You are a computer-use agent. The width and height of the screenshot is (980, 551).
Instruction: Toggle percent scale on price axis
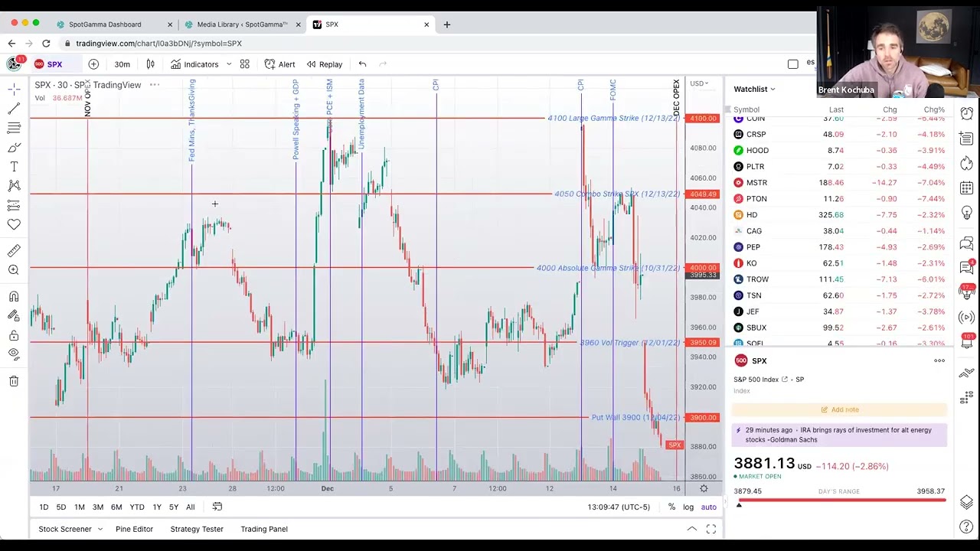(671, 507)
